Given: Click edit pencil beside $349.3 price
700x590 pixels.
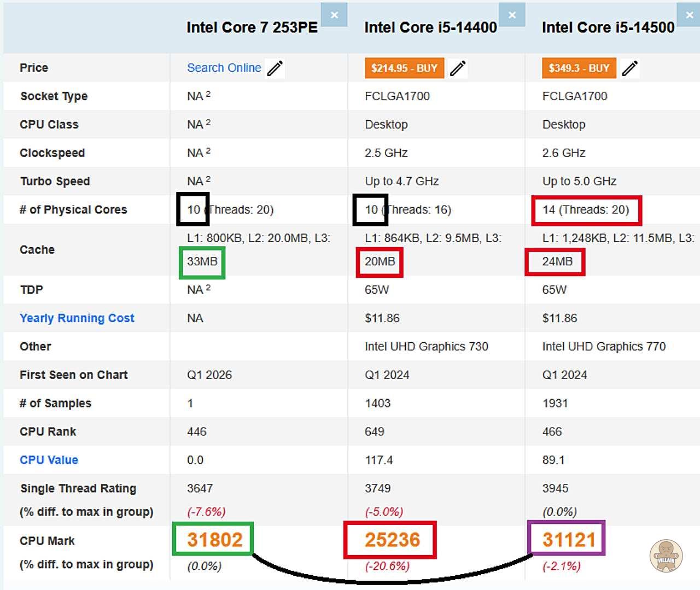Looking at the screenshot, I should 630,68.
